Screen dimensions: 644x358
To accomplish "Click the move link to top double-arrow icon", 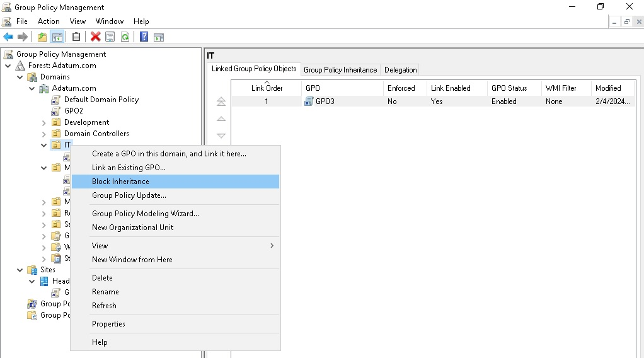I will [x=221, y=101].
